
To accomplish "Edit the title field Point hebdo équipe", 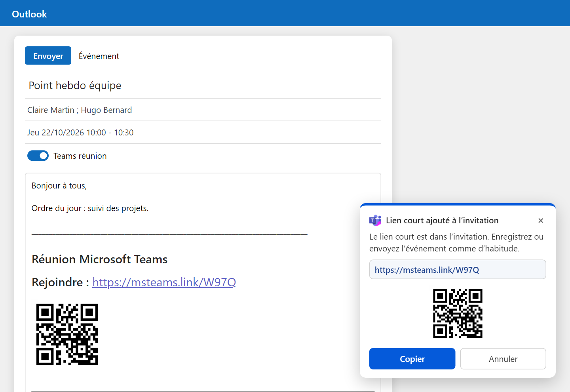I will 203,86.
